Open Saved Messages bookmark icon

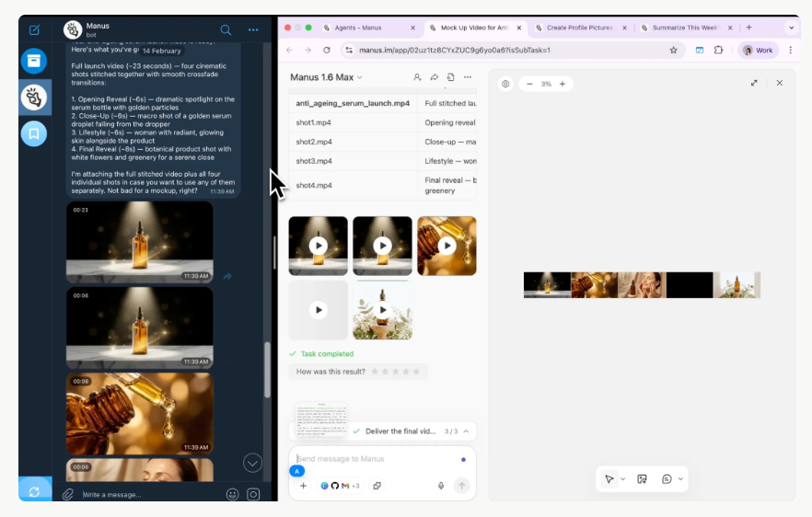click(x=34, y=133)
